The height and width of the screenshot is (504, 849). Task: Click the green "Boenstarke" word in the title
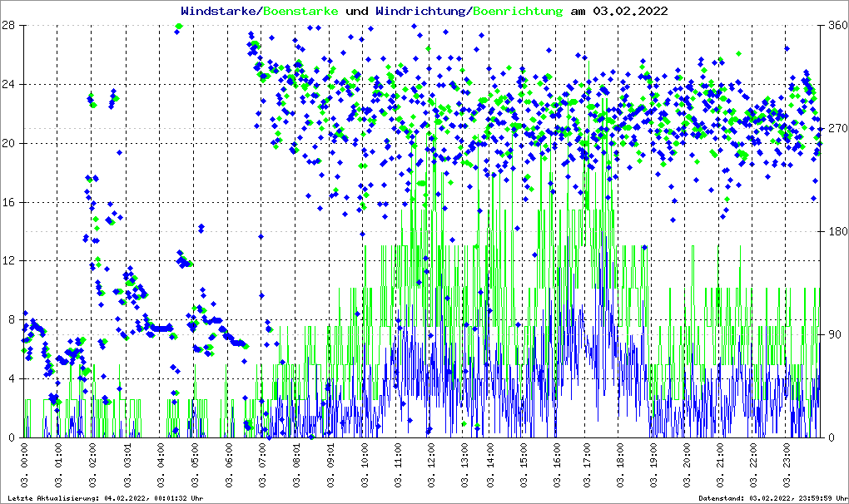[x=300, y=12]
